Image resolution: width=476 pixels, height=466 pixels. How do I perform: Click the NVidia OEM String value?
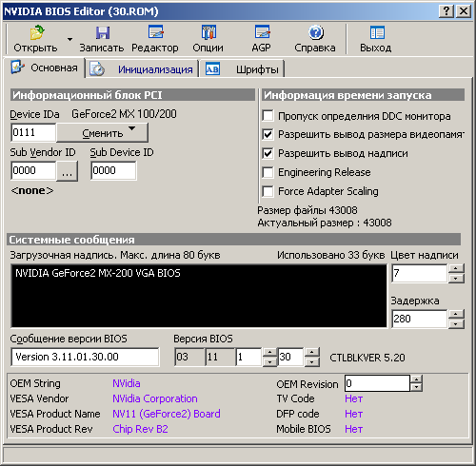[127, 383]
